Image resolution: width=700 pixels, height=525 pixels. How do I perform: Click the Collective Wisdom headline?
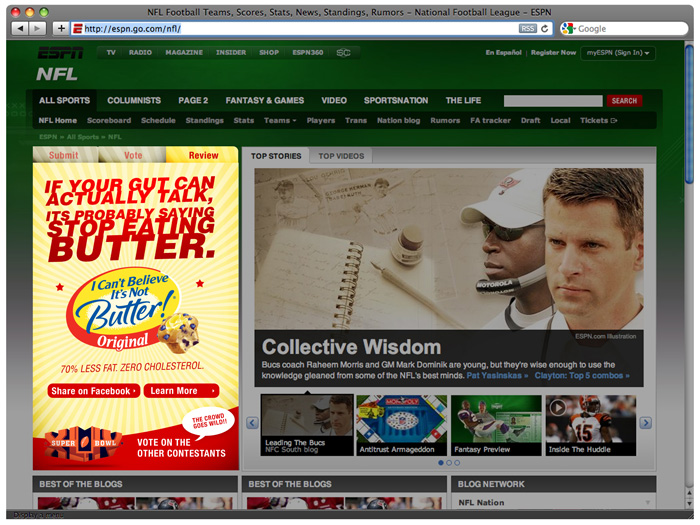[351, 347]
